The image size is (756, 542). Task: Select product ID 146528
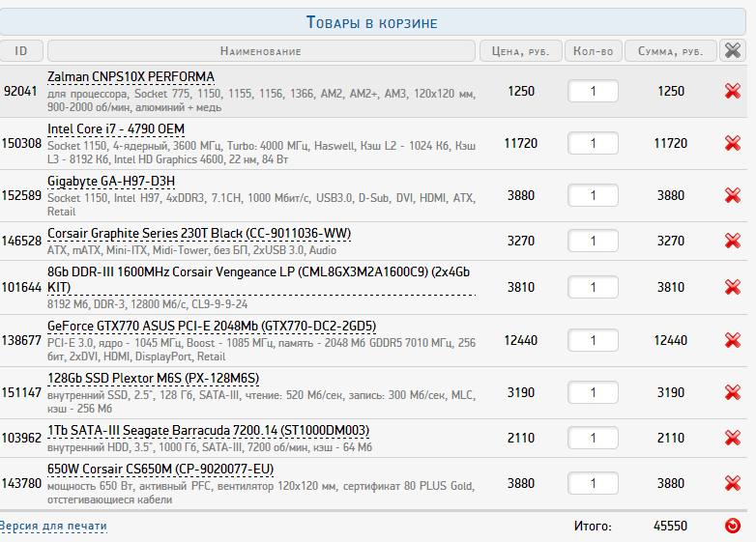tap(21, 241)
